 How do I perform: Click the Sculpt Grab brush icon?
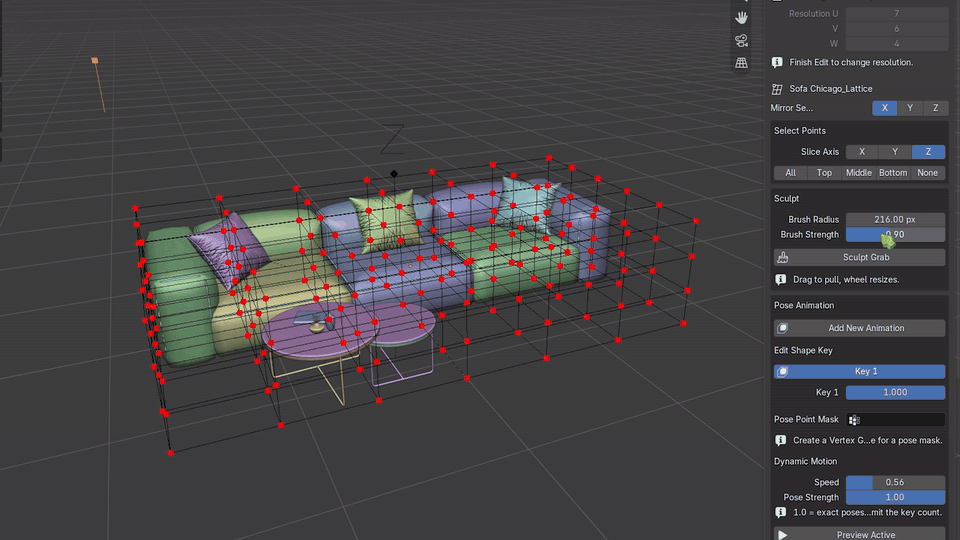coord(782,258)
